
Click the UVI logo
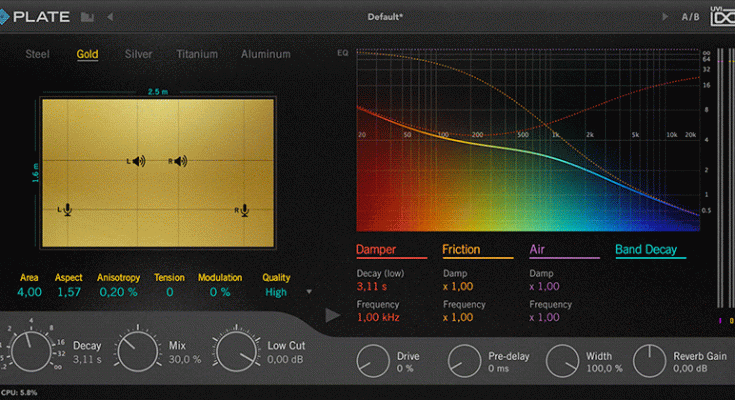pyautogui.click(x=719, y=17)
